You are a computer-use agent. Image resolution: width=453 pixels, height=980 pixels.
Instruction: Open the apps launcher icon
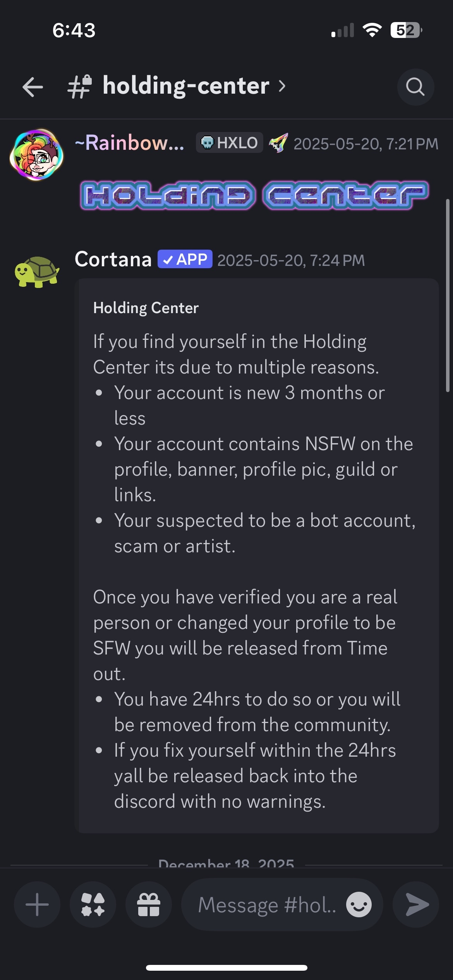click(93, 905)
